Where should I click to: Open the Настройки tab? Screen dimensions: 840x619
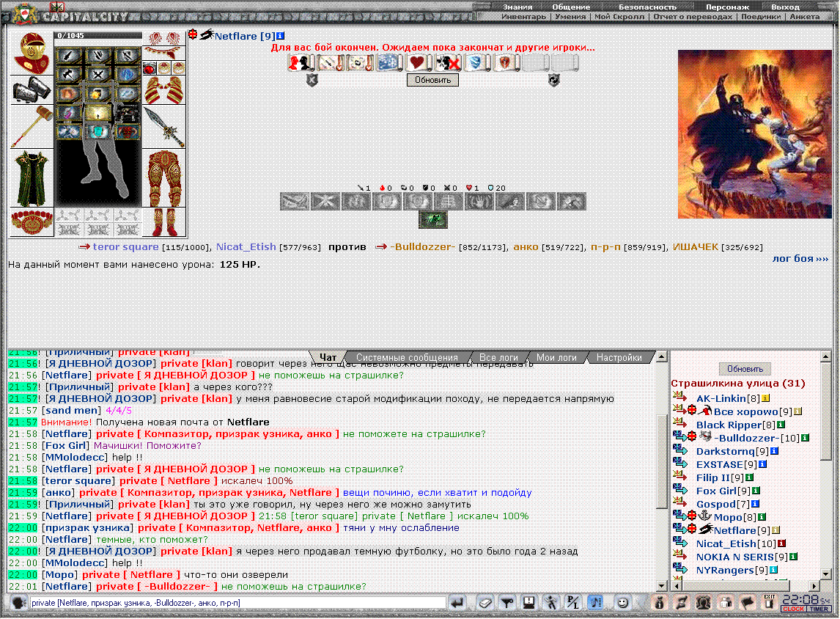619,357
